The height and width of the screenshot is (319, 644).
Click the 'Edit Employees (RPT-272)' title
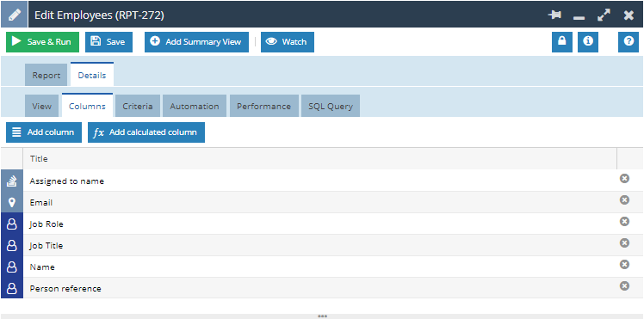[x=99, y=15]
